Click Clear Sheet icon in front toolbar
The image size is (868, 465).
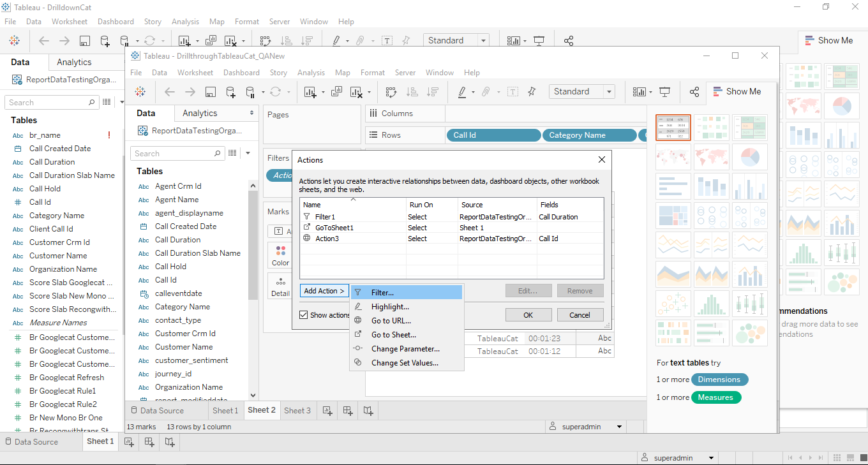point(356,92)
